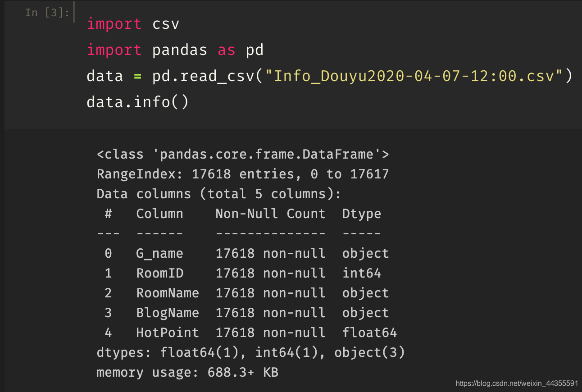Click the G_name column row

coord(246,254)
